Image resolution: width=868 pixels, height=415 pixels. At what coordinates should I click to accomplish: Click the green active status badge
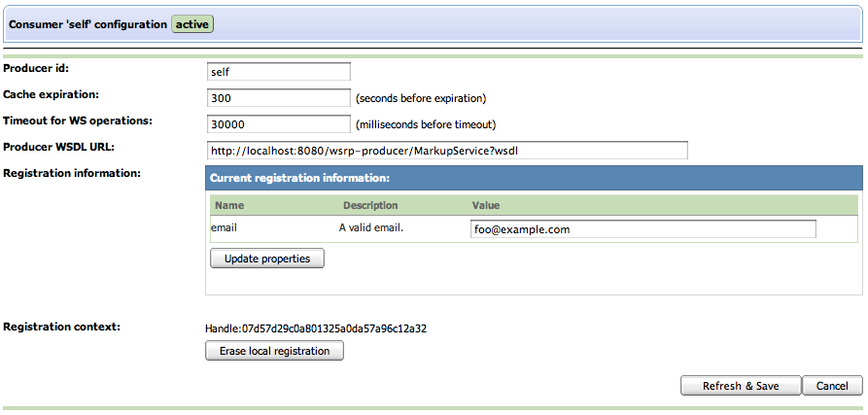click(x=192, y=24)
